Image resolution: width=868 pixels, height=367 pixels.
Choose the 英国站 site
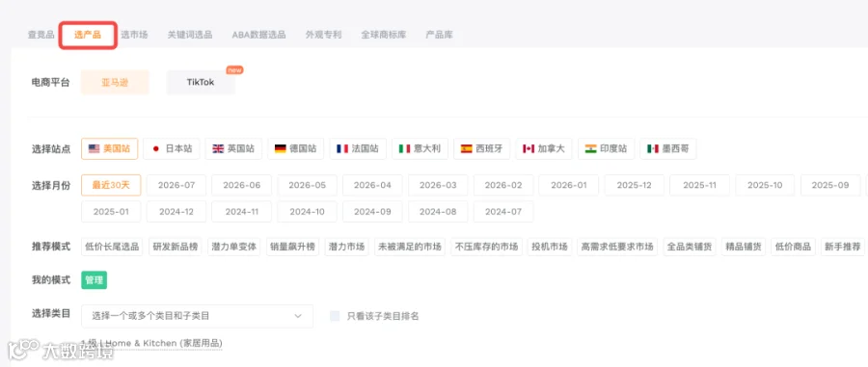coord(233,148)
